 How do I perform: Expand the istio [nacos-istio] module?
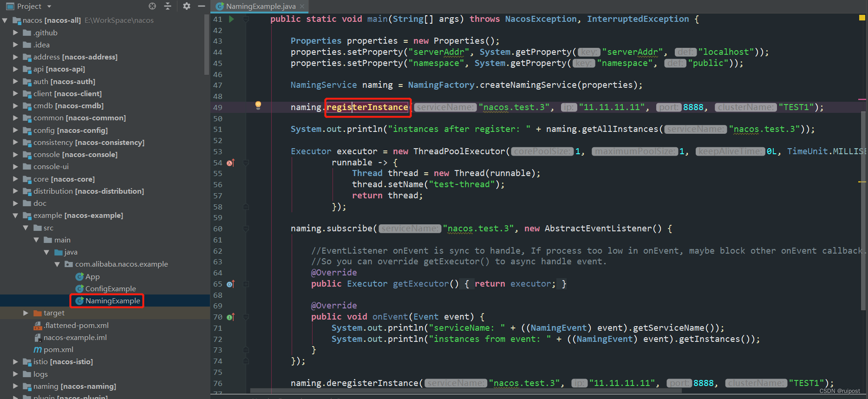click(x=15, y=361)
